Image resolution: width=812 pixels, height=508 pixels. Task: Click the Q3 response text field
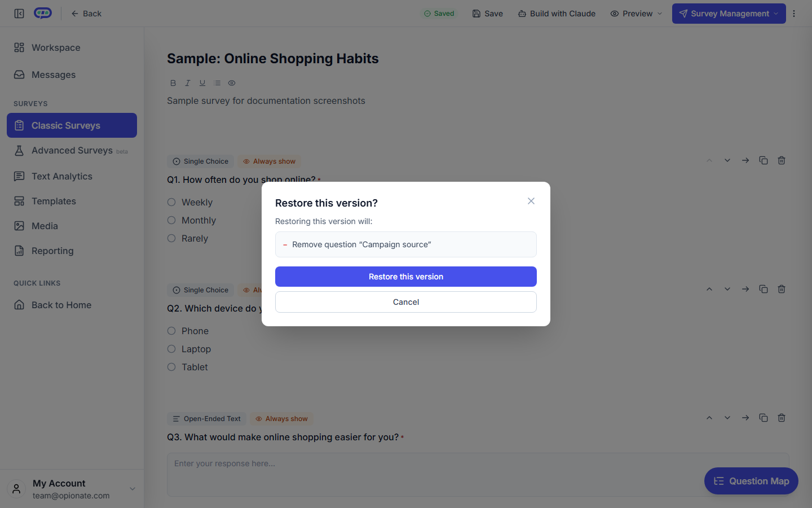[478, 475]
